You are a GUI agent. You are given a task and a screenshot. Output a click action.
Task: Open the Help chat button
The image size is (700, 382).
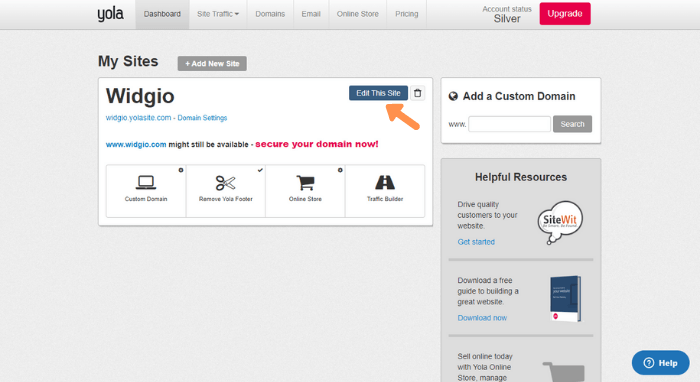point(660,362)
